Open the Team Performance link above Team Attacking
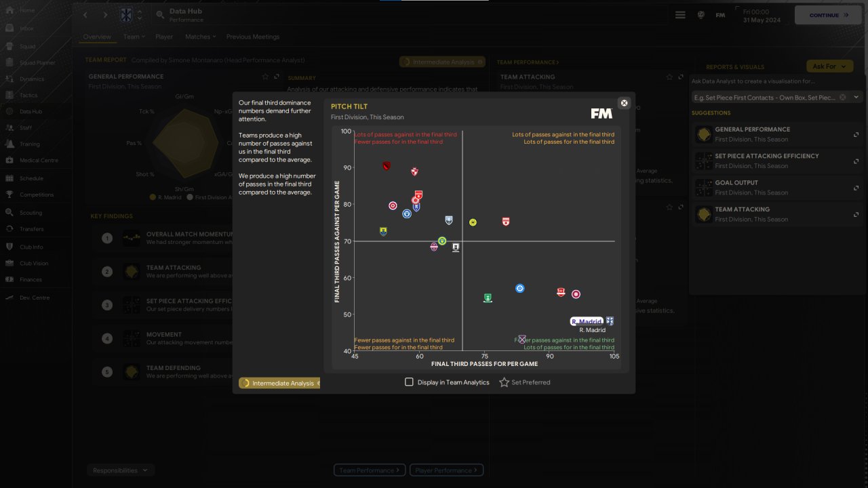 (528, 62)
